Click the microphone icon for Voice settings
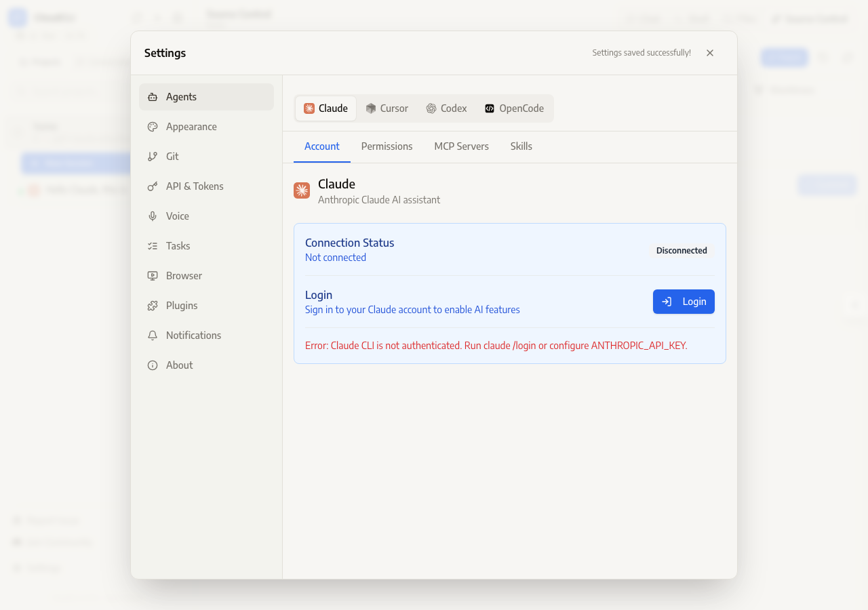868x610 pixels. point(153,216)
